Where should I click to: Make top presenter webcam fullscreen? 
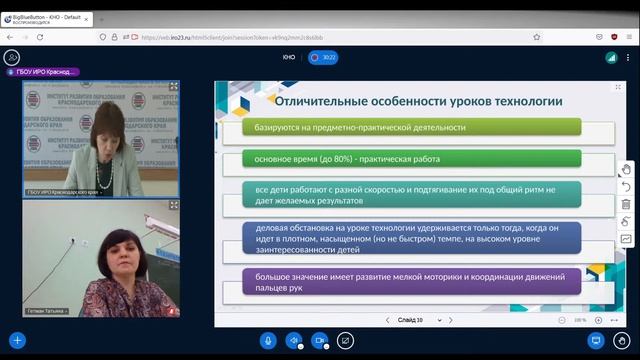(x=173, y=86)
